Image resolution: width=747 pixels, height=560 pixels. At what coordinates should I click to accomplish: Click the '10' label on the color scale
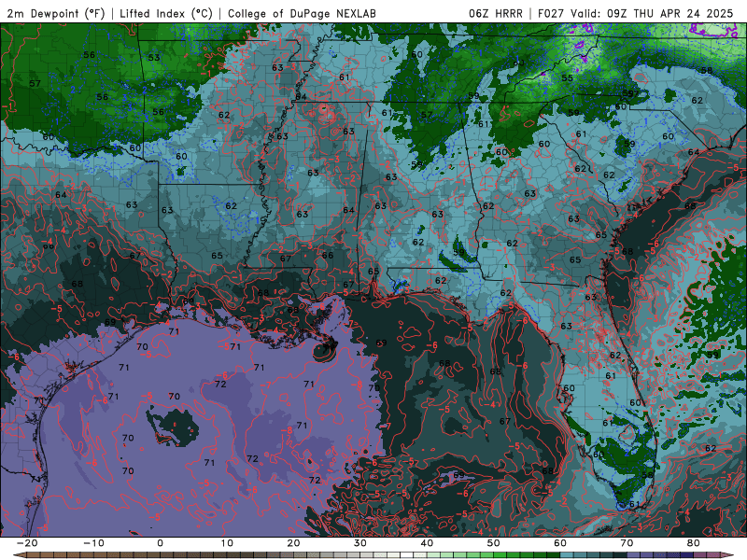click(227, 543)
